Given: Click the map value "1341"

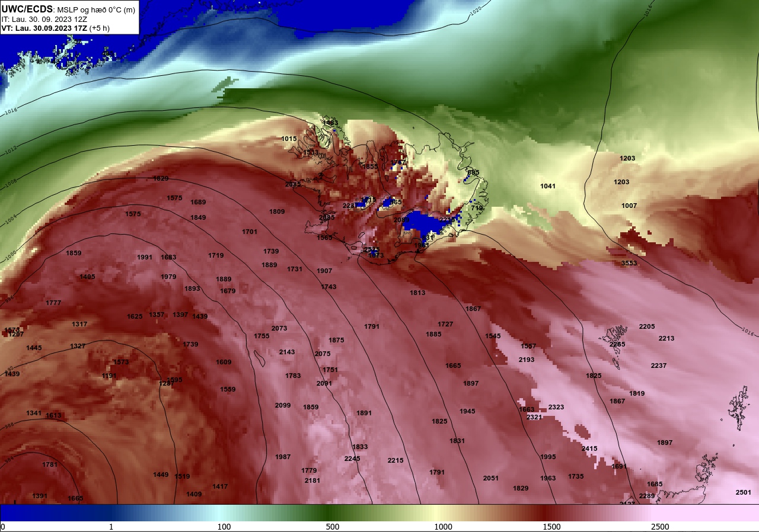Looking at the screenshot, I should coord(34,413).
